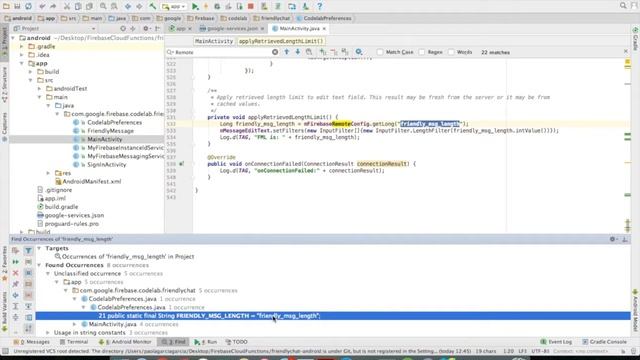Open Project panel gear settings
640x360 pixels.
click(x=146, y=29)
